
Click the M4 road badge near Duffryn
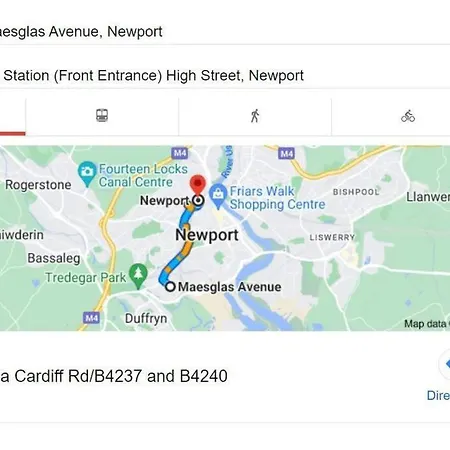tap(91, 317)
